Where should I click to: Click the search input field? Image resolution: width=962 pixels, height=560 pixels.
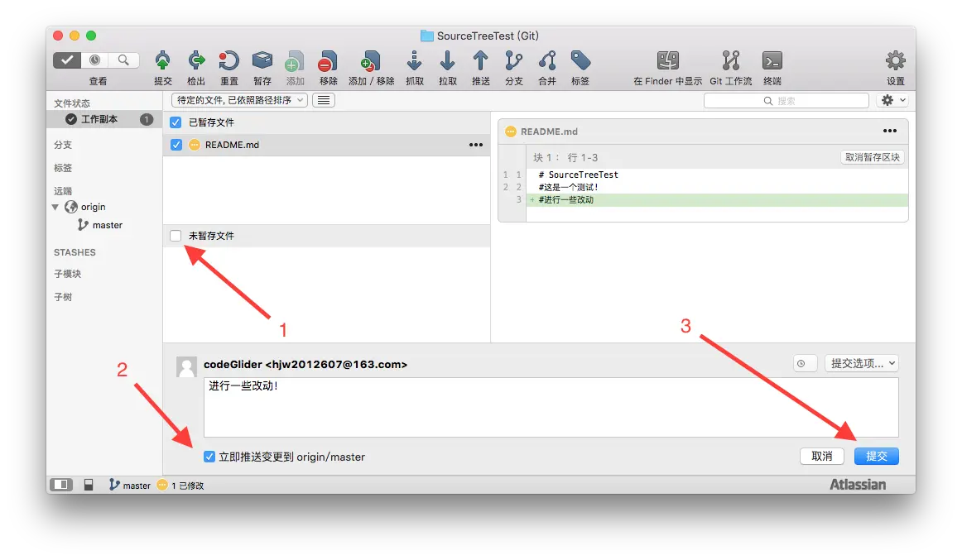[786, 100]
